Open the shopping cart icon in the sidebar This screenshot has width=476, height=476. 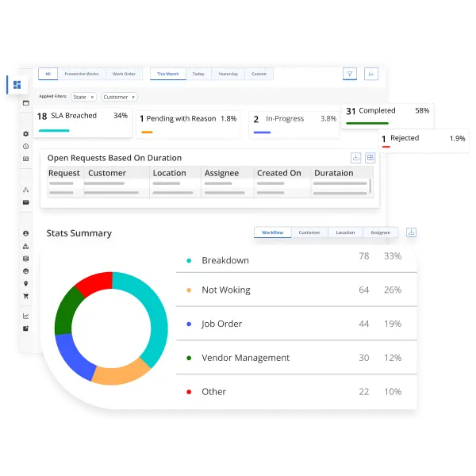[26, 296]
